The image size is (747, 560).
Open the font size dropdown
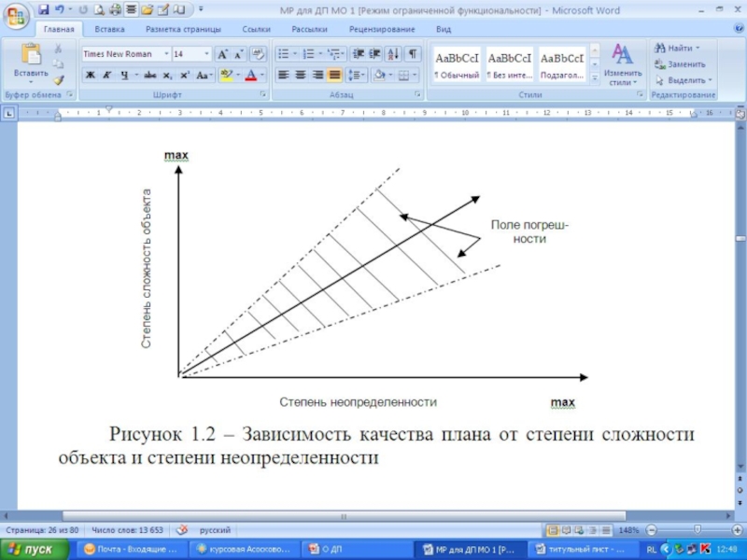coord(205,55)
